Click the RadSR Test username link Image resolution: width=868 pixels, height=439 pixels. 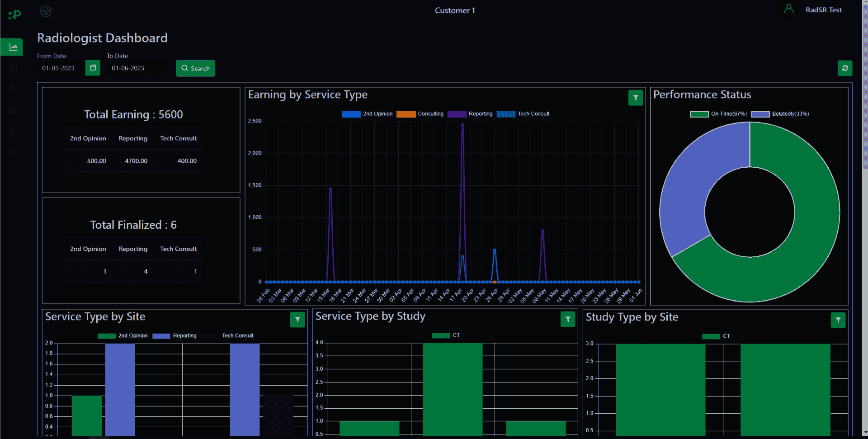(x=823, y=10)
